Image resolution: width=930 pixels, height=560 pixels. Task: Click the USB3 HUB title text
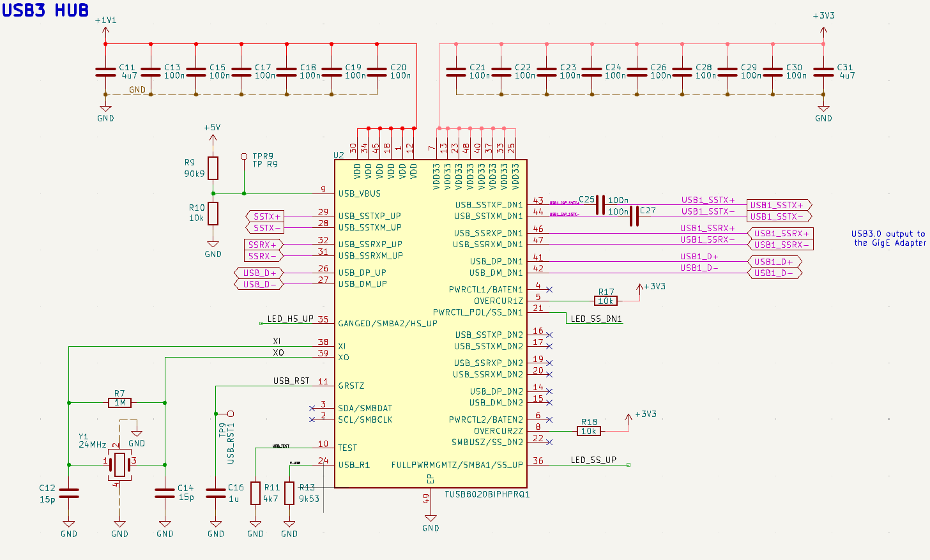45,10
